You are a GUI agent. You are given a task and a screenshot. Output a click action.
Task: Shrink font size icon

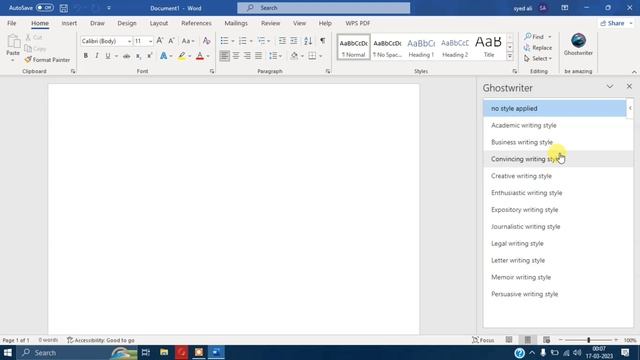pyautogui.click(x=171, y=41)
